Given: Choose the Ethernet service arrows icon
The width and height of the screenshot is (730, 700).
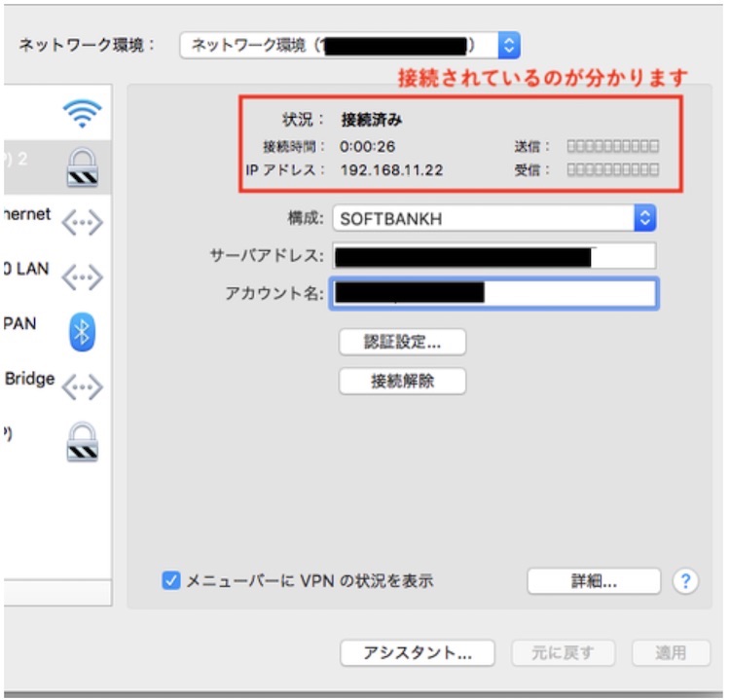Looking at the screenshot, I should [x=83, y=223].
